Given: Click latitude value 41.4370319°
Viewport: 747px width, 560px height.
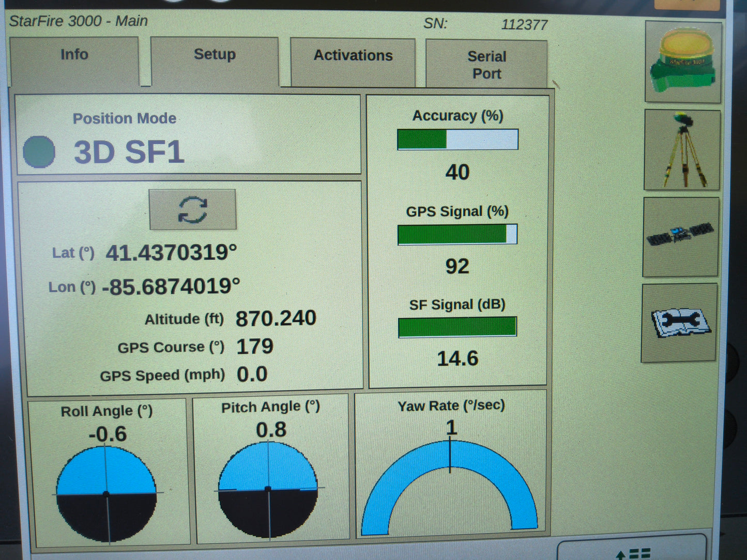Looking at the screenshot, I should tap(171, 253).
